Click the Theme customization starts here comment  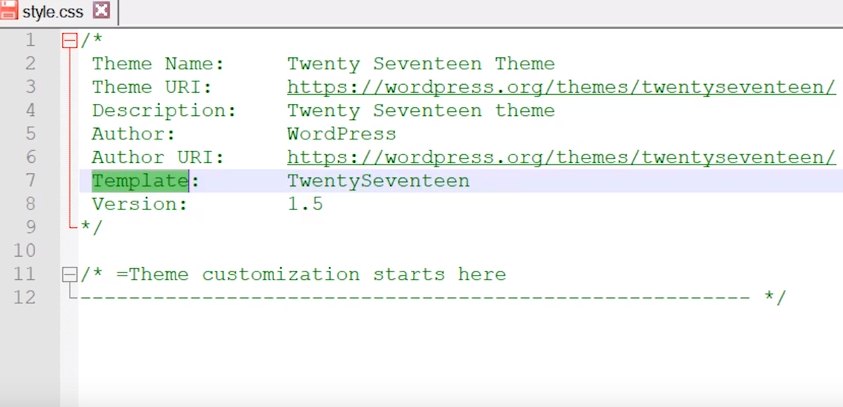[x=293, y=275]
